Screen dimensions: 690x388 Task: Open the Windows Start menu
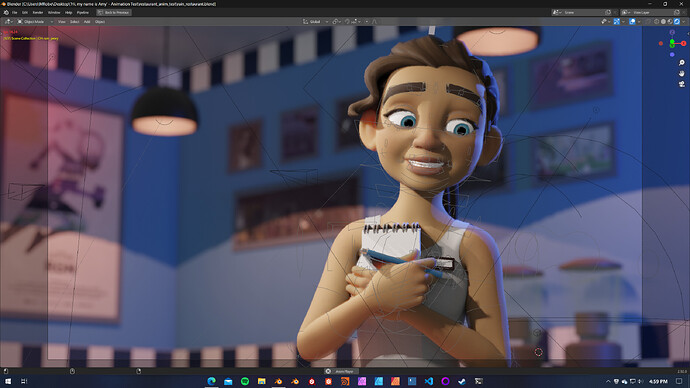(7, 381)
